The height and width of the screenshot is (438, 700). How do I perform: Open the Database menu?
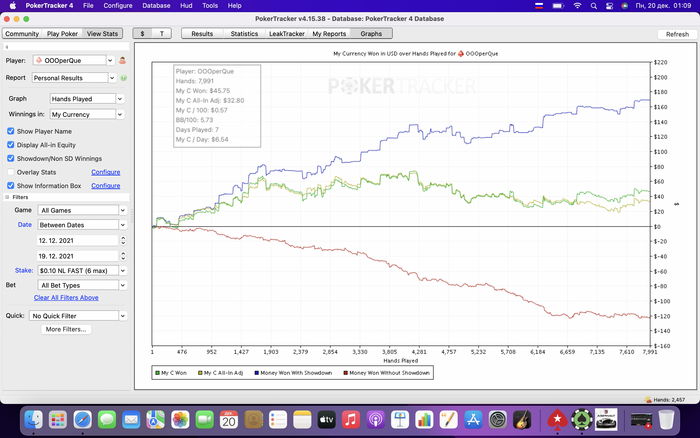click(x=156, y=6)
